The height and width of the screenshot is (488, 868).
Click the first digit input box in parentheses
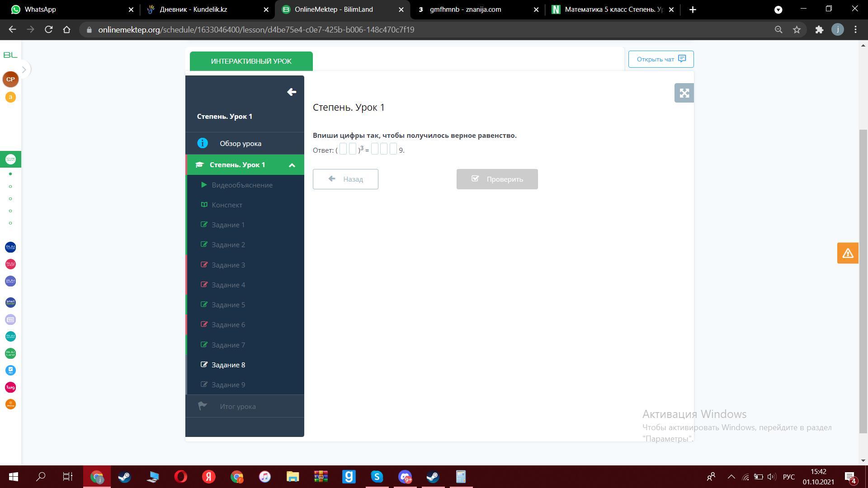(343, 149)
